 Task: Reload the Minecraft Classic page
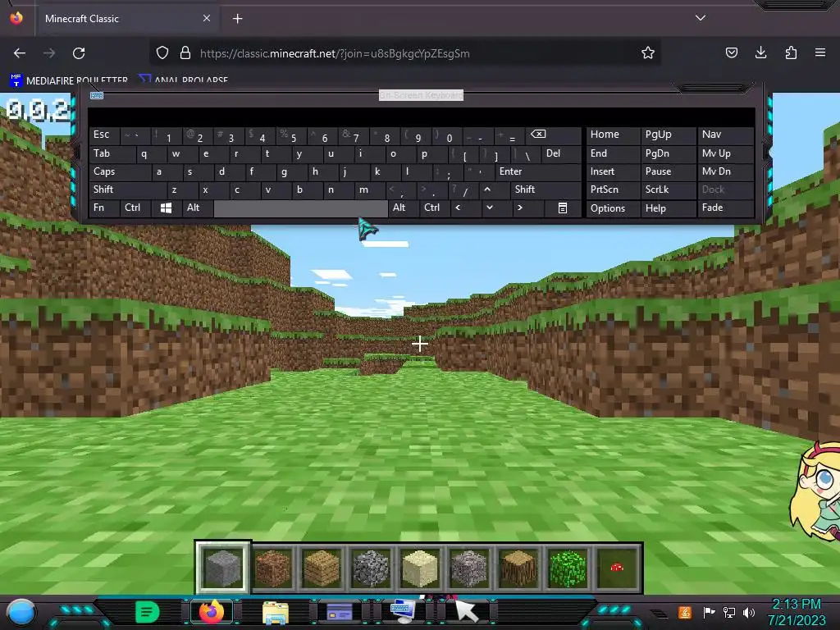tap(79, 53)
